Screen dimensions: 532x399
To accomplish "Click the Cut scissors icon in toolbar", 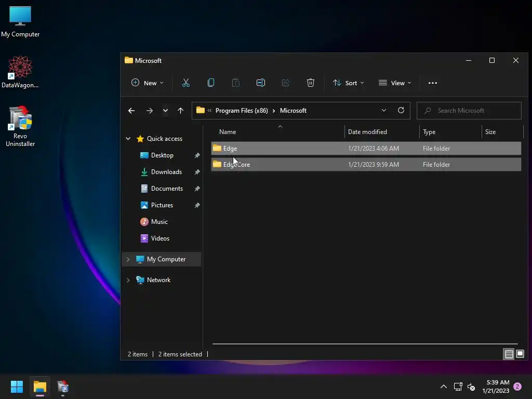I will click(x=186, y=83).
